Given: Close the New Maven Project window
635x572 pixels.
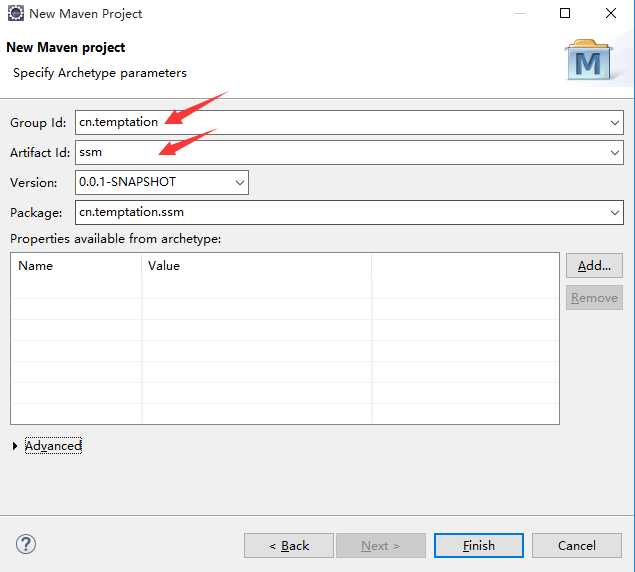Looking at the screenshot, I should (611, 13).
